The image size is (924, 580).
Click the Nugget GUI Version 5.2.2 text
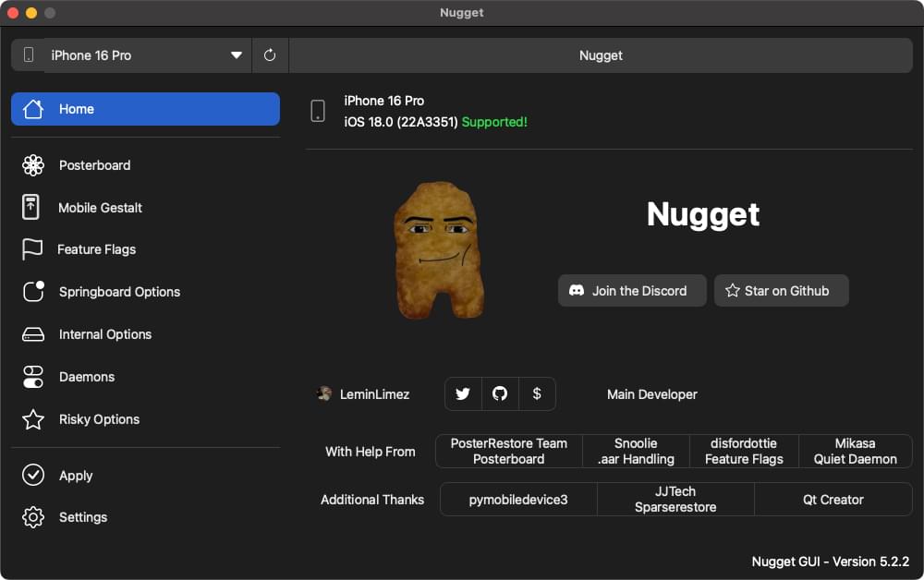point(831,562)
